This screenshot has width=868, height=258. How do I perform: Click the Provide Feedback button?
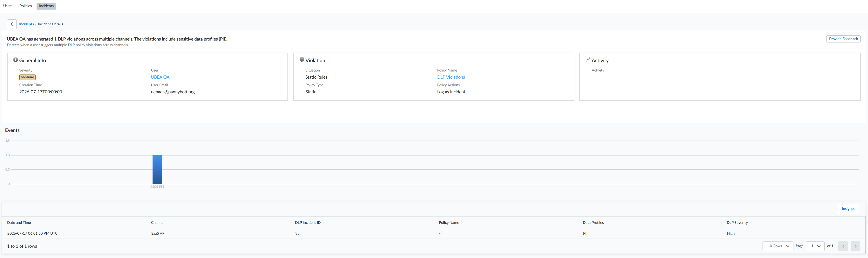click(843, 39)
